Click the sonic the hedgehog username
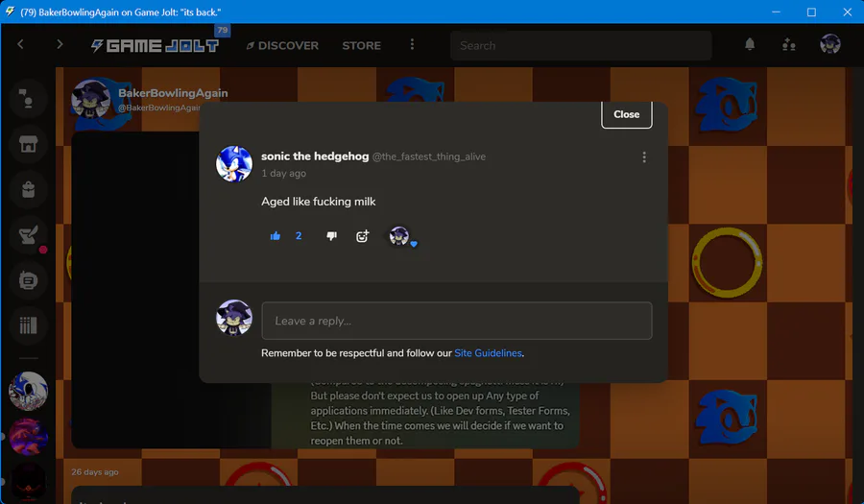 point(315,156)
